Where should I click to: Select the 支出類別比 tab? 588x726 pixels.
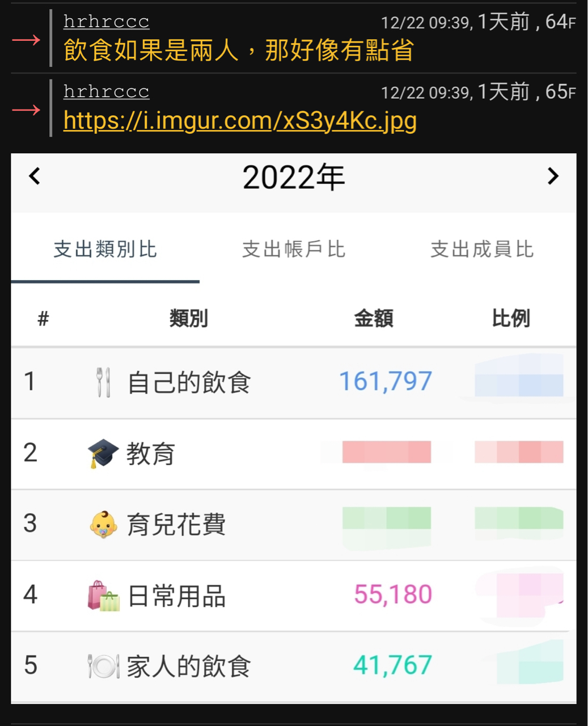[x=105, y=248]
